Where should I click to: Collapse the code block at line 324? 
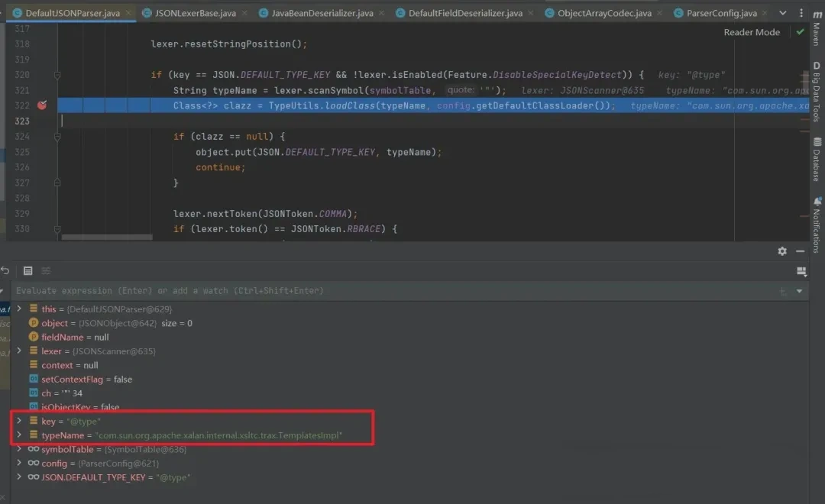(x=57, y=137)
